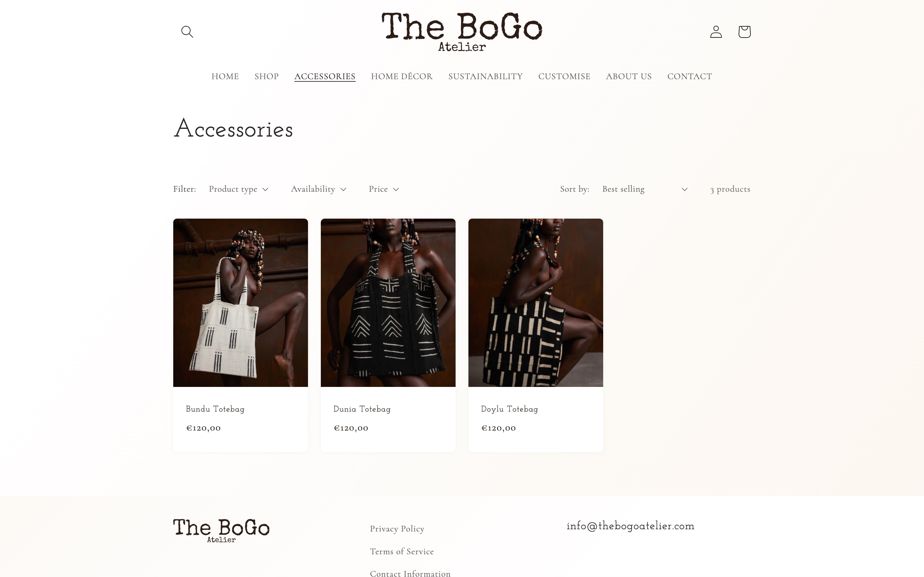
Task: Click the info@thebogoatelier.com email address
Action: click(630, 526)
